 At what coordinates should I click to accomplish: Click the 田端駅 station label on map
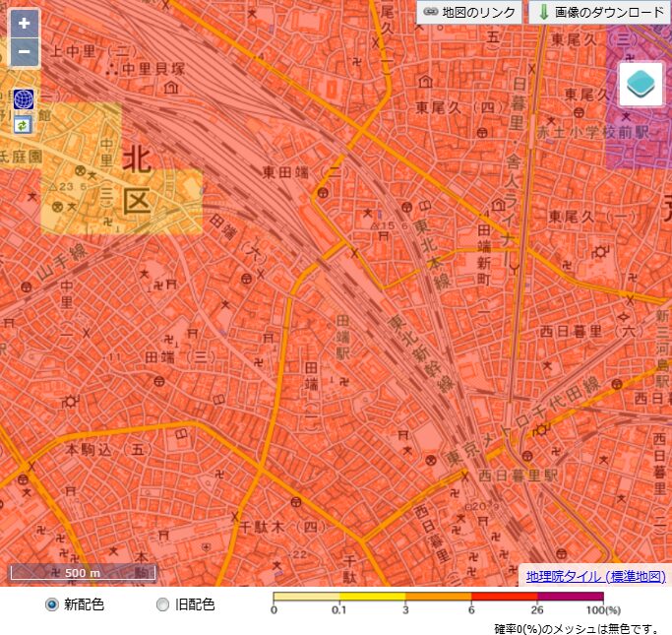(x=343, y=338)
